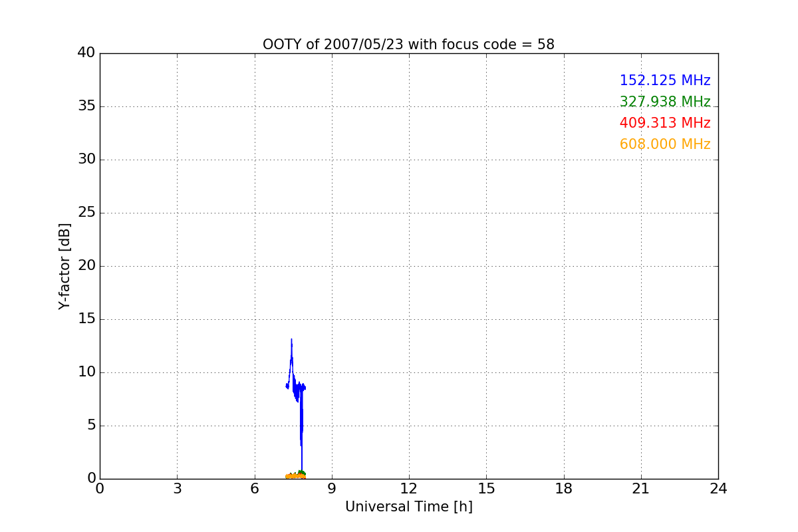Click y-axis tick label 20
Screen dimensions: 798x532
[86, 266]
